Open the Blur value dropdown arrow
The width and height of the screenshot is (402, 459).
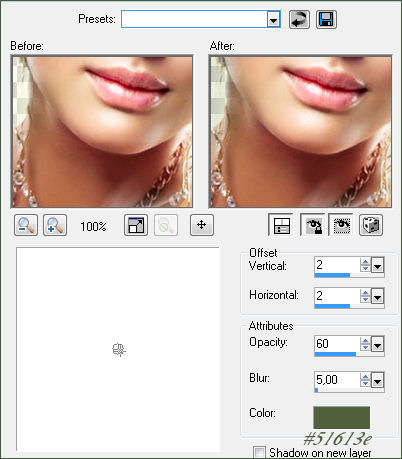point(377,380)
